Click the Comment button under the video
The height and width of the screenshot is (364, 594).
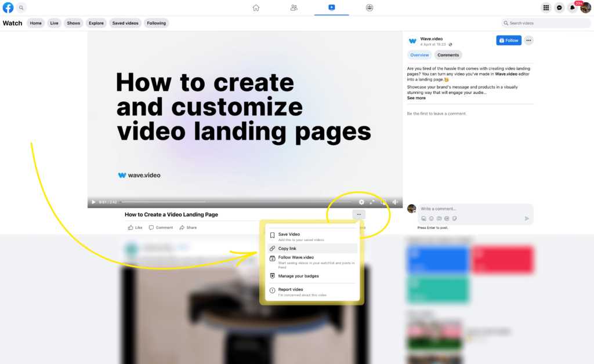[x=161, y=227]
